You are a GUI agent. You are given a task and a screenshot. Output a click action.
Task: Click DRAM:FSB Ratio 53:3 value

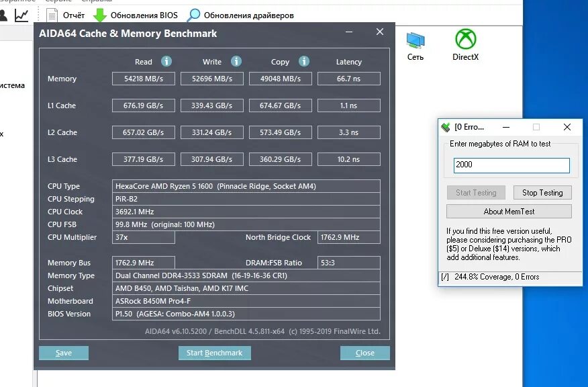click(349, 263)
